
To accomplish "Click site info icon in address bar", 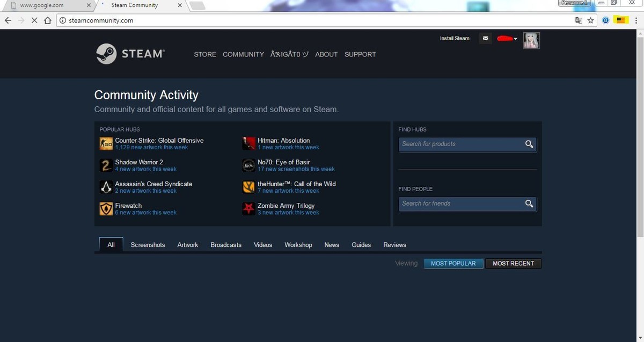I will click(x=62, y=20).
